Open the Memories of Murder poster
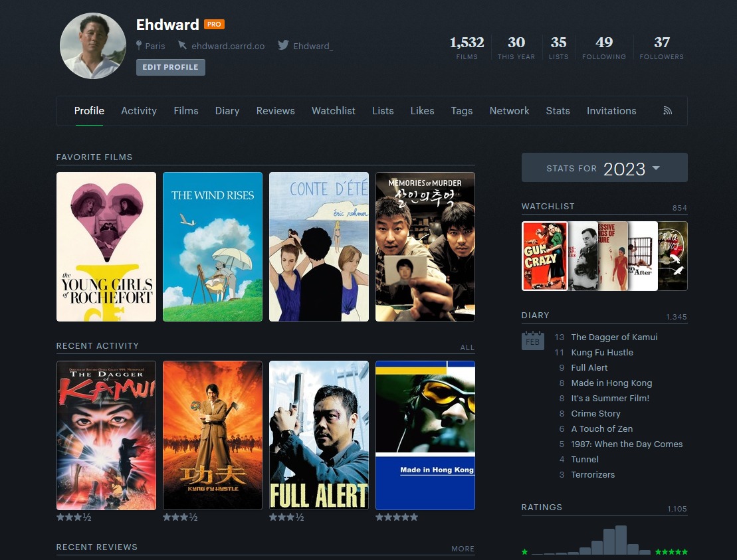The width and height of the screenshot is (737, 560). coord(425,246)
